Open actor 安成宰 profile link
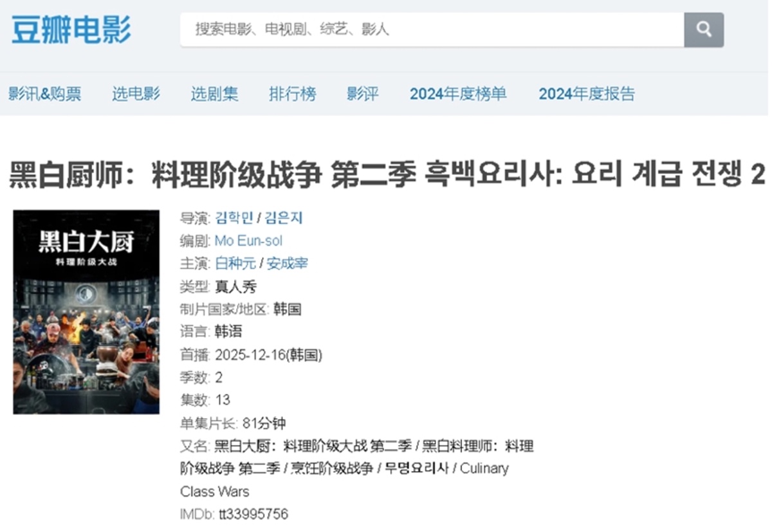Screen dimensions: 772x532 287,264
